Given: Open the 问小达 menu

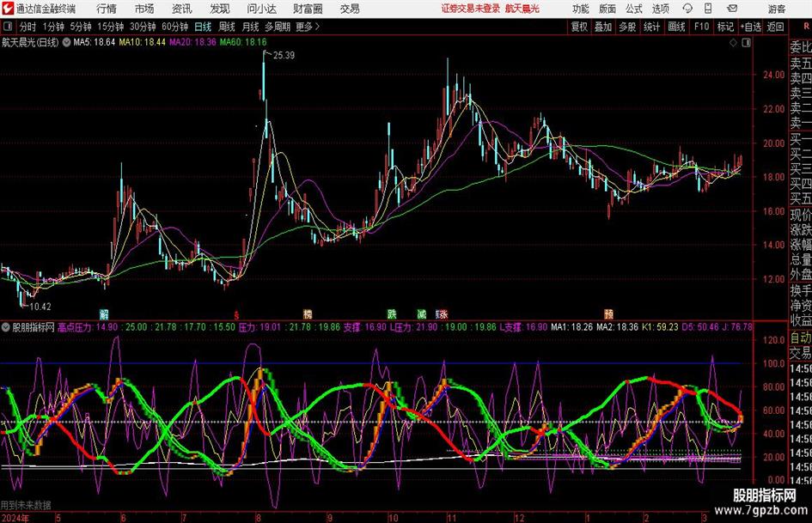Looking at the screenshot, I should [x=261, y=9].
